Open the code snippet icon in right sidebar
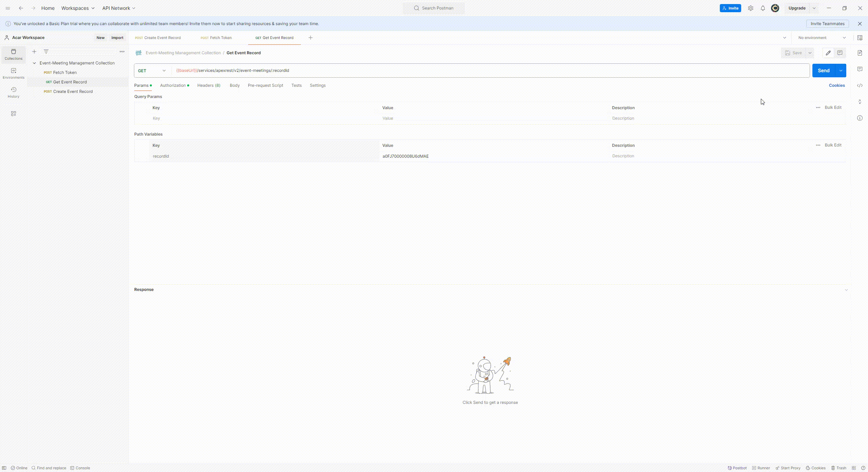Viewport: 868px width, 472px height. click(860, 85)
